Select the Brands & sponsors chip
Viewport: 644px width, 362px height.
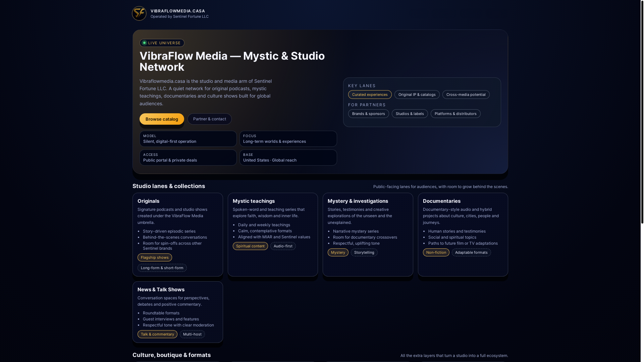(x=369, y=114)
